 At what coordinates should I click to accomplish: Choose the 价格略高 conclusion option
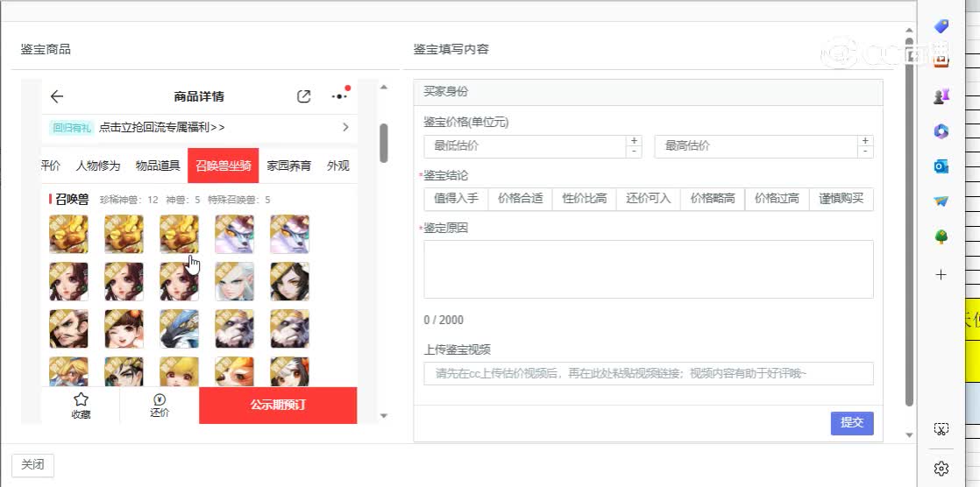pyautogui.click(x=714, y=199)
